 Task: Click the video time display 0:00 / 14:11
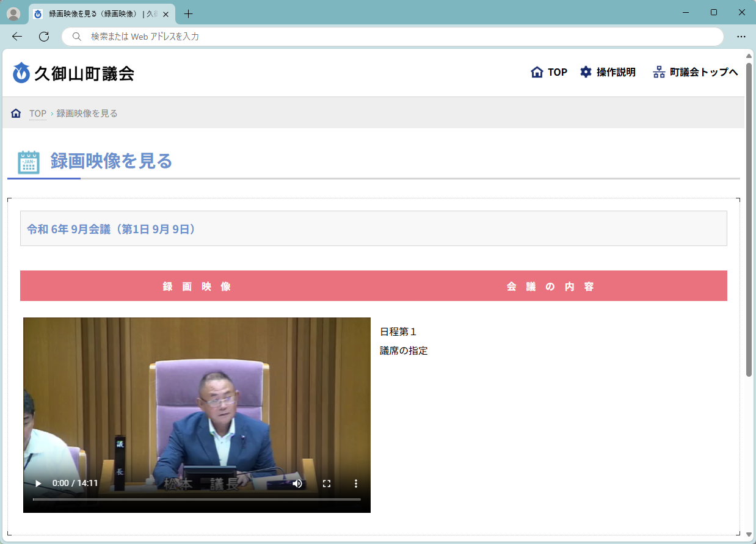(75, 483)
